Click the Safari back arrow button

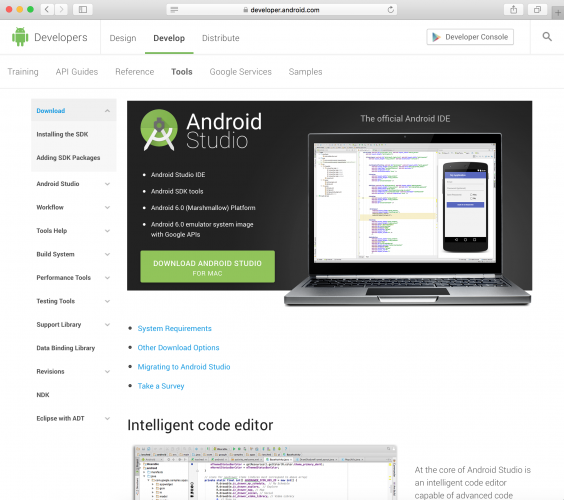tap(47, 9)
